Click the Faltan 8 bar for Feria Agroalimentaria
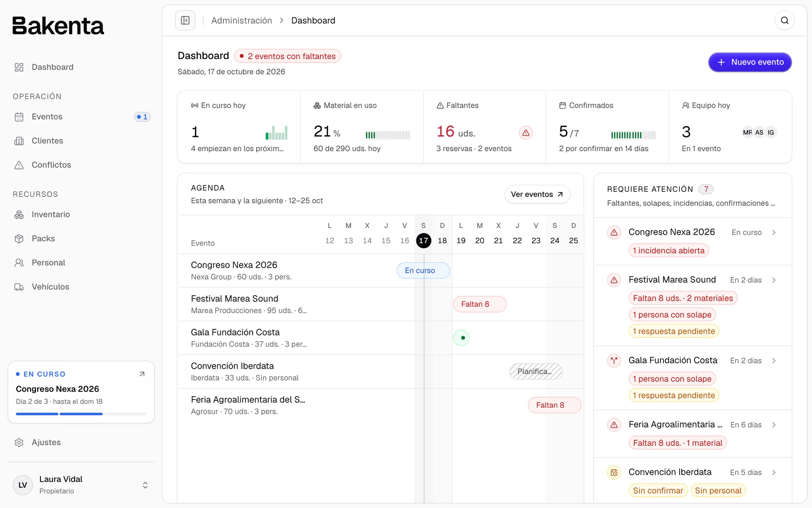The width and height of the screenshot is (812, 508). pos(555,405)
